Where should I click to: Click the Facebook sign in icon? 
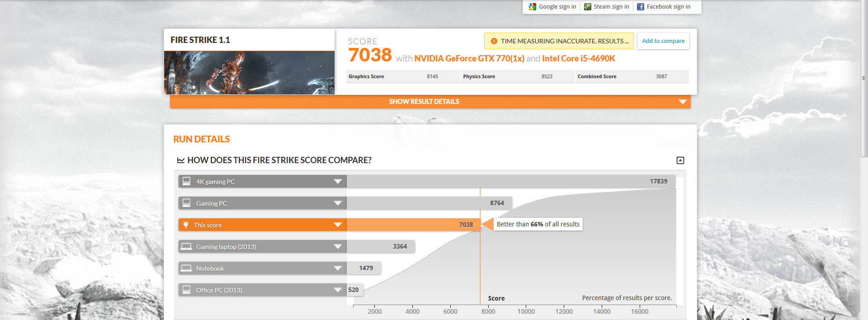pyautogui.click(x=641, y=7)
